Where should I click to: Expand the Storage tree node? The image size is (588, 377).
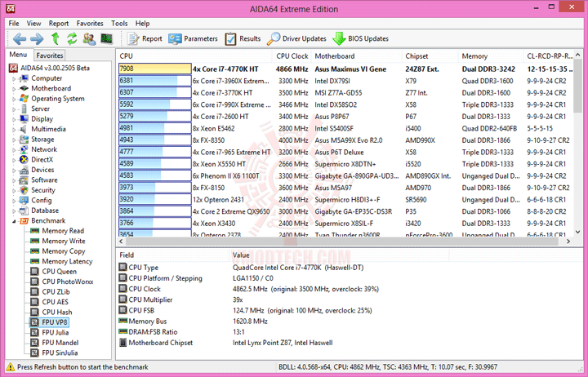(x=14, y=140)
